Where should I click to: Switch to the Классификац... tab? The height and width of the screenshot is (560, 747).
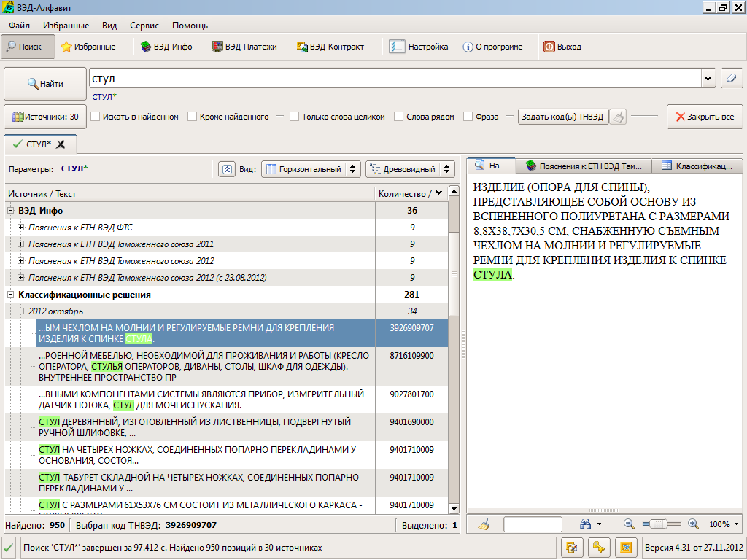(697, 166)
